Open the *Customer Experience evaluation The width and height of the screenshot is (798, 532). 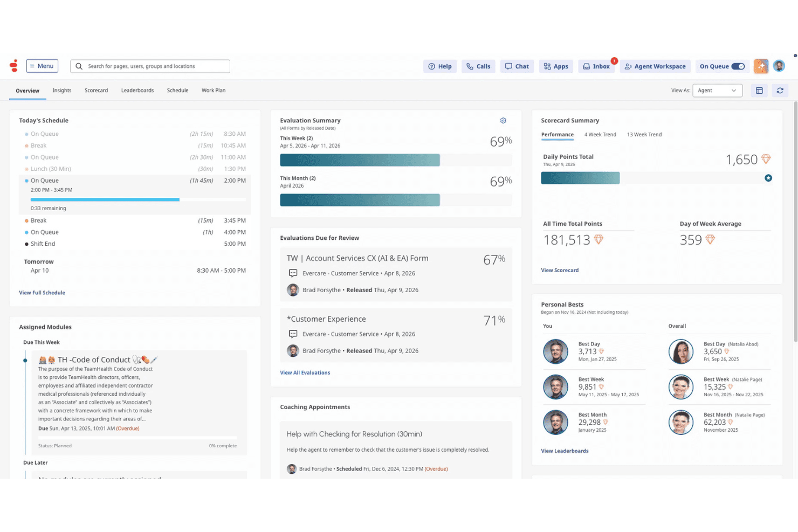click(x=396, y=335)
